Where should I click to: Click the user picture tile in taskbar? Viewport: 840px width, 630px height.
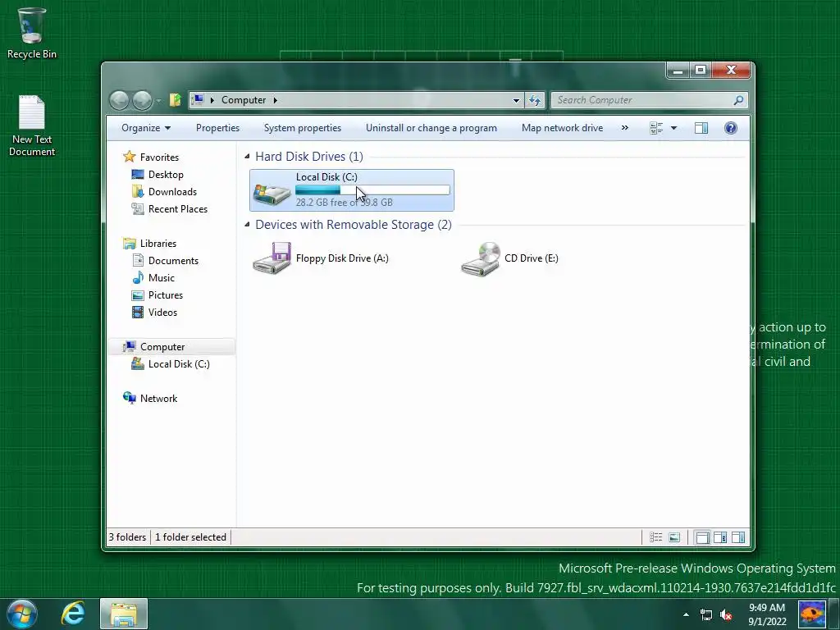click(811, 614)
